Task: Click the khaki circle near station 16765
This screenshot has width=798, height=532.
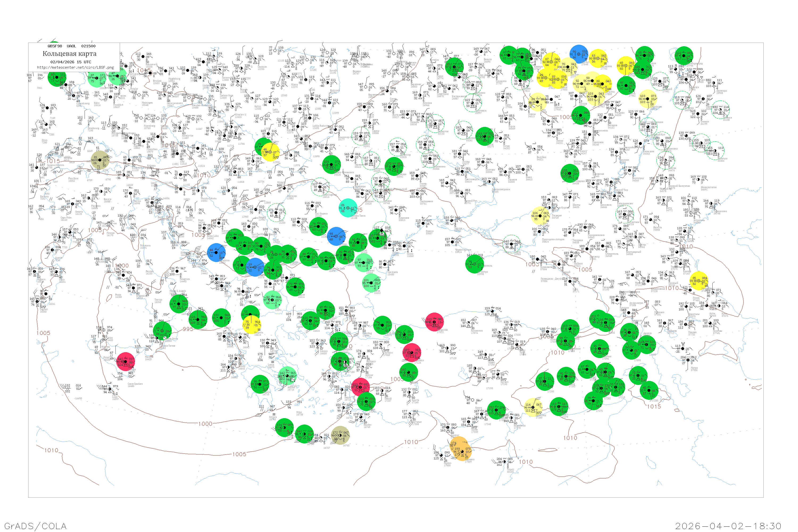Action: [x=340, y=435]
